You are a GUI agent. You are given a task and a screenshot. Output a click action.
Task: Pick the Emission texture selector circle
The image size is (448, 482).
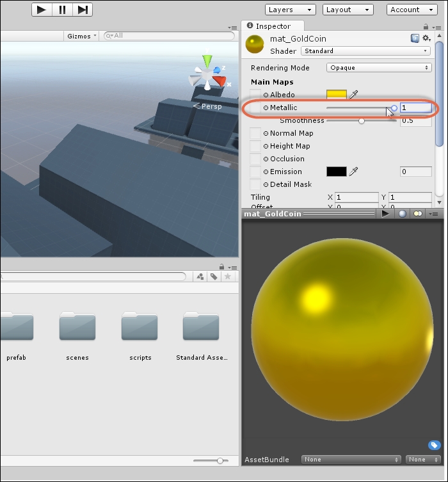click(x=266, y=172)
